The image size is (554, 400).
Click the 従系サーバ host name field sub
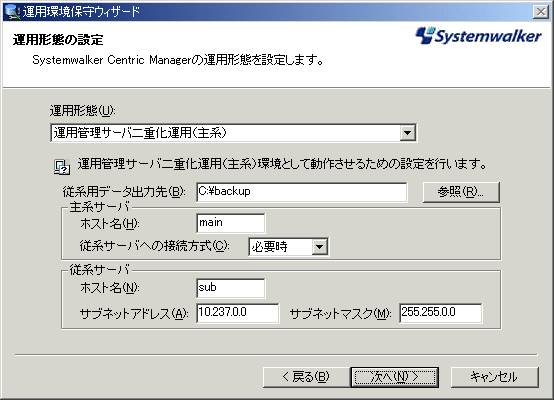[x=230, y=288]
